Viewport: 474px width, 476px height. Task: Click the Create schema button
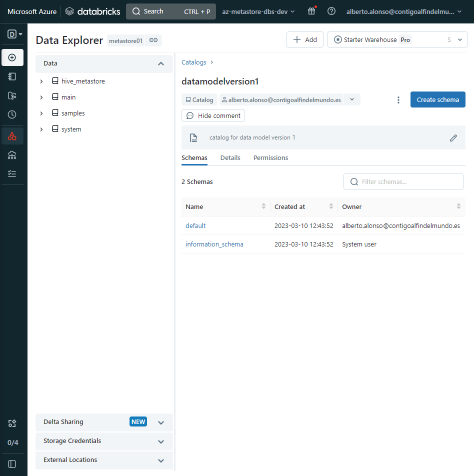(x=437, y=99)
